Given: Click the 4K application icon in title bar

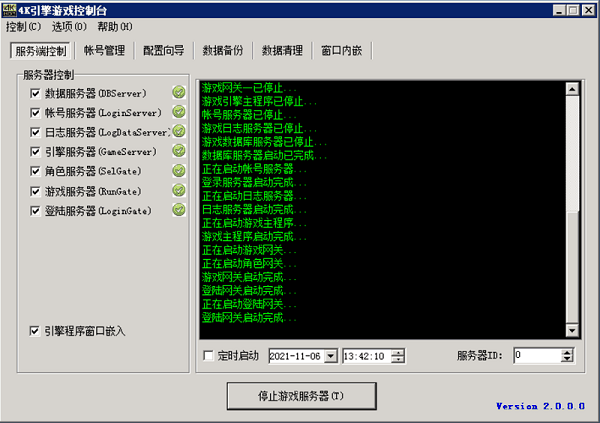Looking at the screenshot, I should click(10, 9).
